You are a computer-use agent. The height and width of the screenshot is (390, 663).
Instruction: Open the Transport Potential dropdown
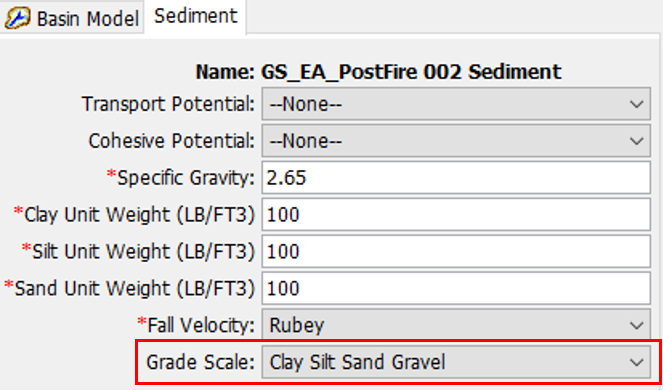[x=456, y=104]
